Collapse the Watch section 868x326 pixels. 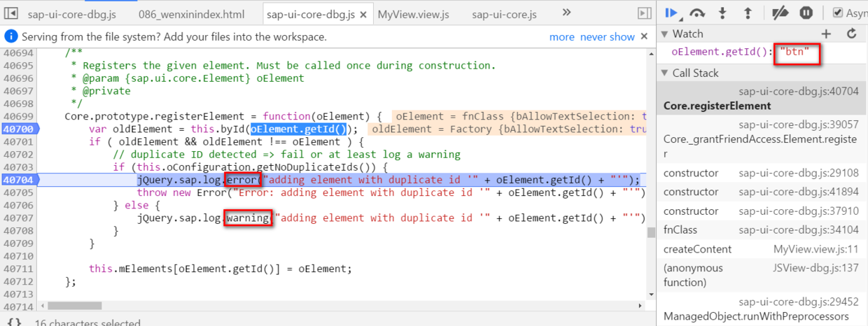click(x=665, y=34)
